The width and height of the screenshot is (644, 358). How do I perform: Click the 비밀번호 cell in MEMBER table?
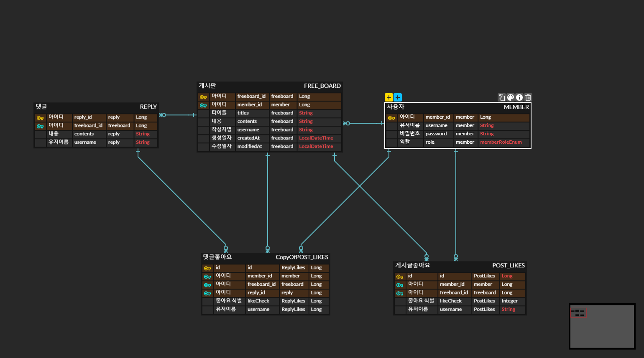click(410, 134)
